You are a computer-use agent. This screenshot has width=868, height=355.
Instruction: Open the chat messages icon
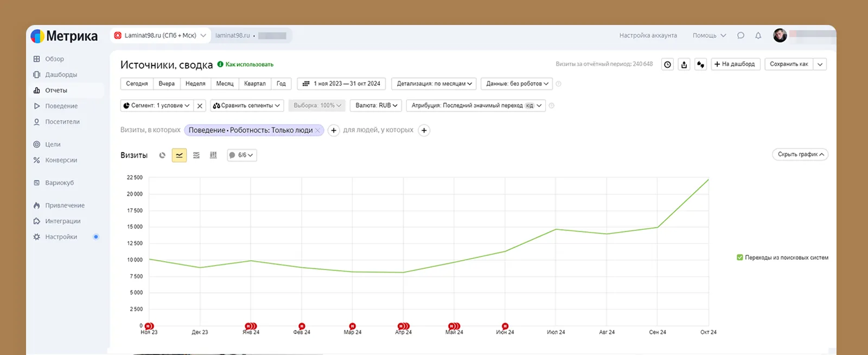pyautogui.click(x=741, y=36)
